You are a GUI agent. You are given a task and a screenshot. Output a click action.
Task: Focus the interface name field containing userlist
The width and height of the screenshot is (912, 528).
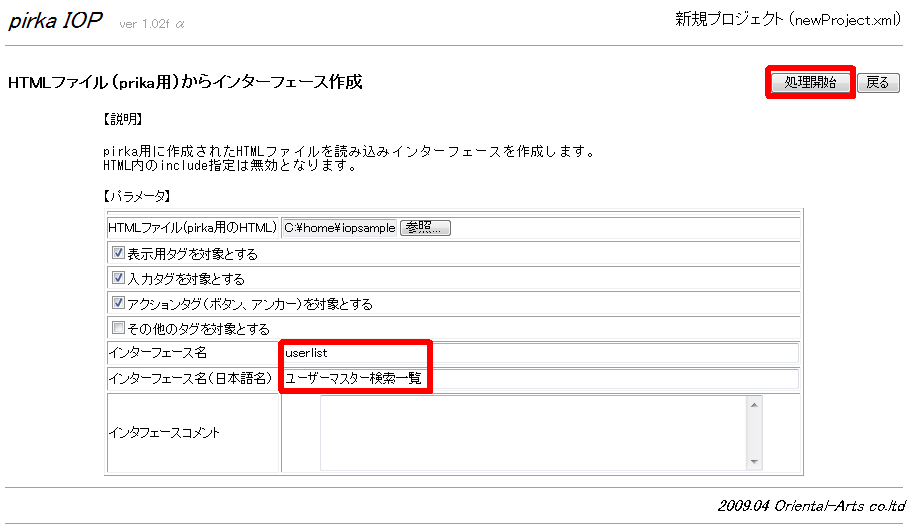pos(540,353)
